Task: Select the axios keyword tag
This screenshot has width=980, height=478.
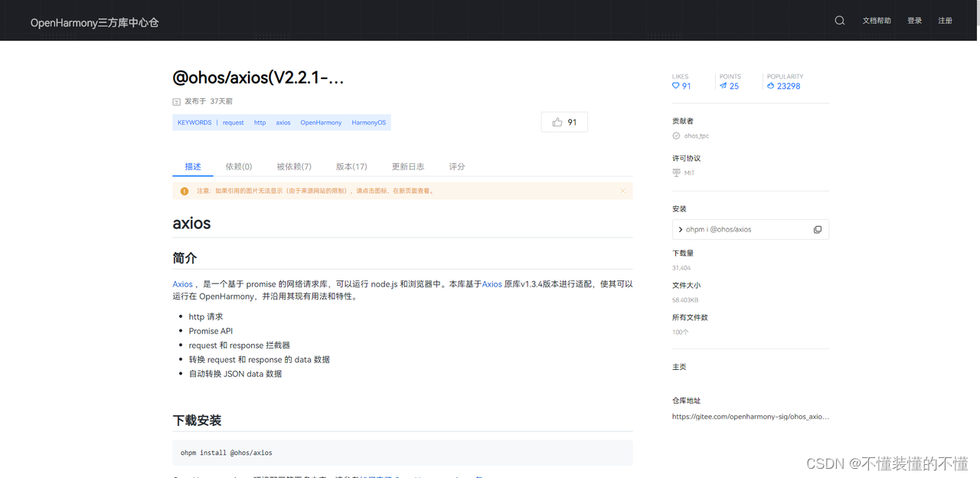Action: point(283,123)
